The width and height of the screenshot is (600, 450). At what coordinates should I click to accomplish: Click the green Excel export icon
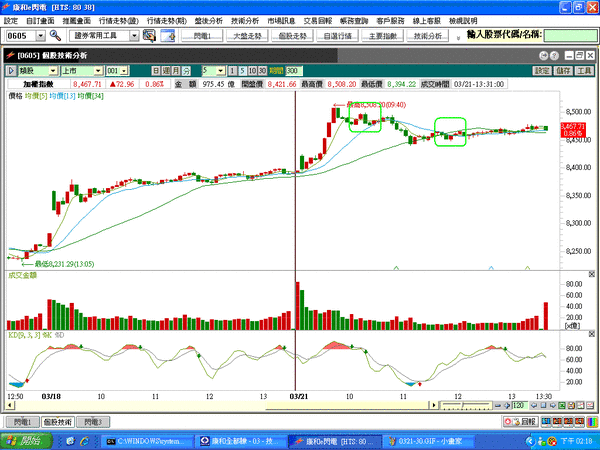pos(562,406)
